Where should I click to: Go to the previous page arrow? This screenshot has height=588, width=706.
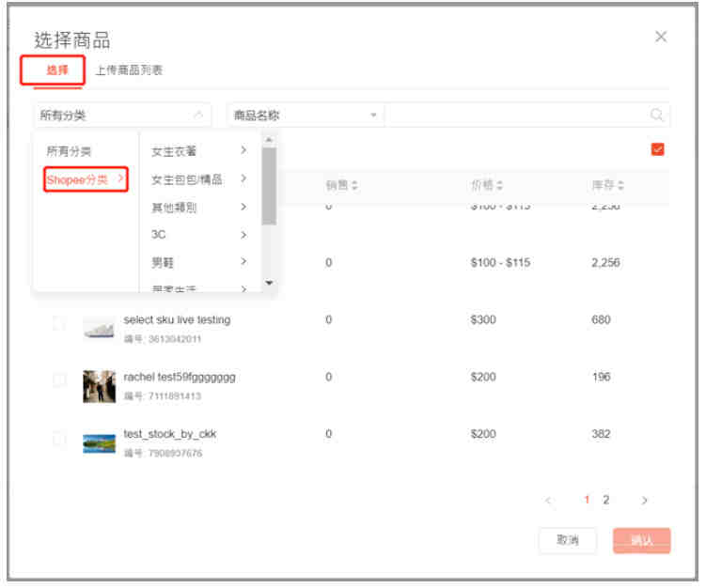548,501
